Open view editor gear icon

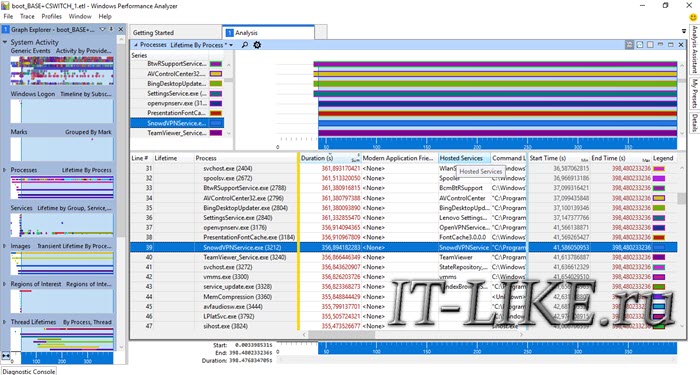[x=257, y=45]
